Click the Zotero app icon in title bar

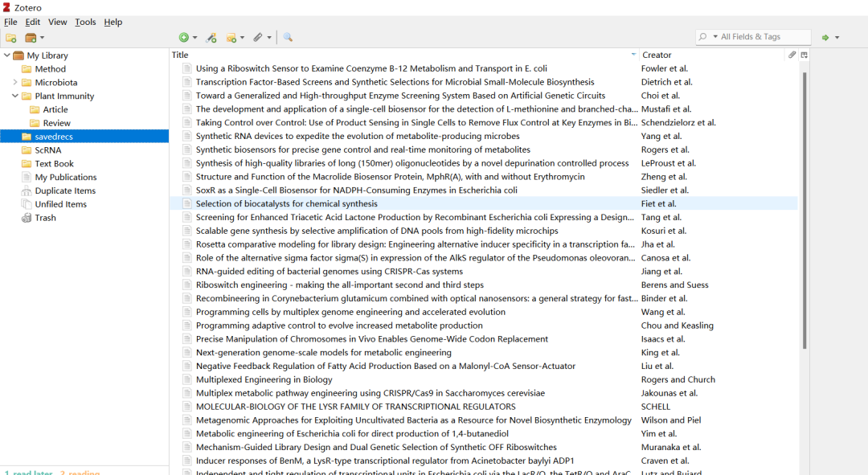pos(6,8)
